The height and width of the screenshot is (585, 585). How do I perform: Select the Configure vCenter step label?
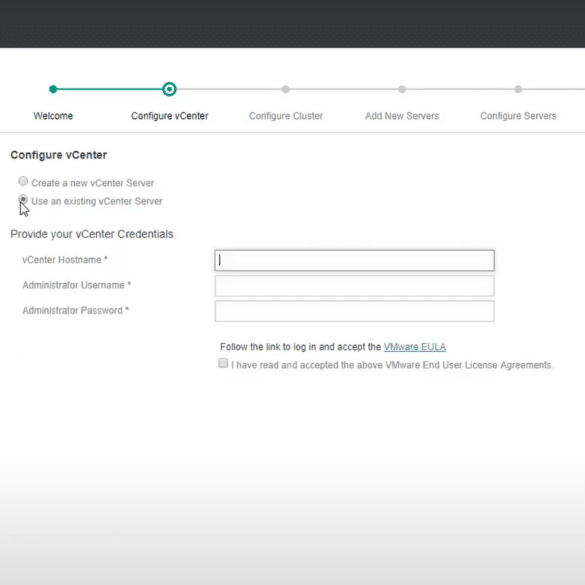click(x=170, y=116)
